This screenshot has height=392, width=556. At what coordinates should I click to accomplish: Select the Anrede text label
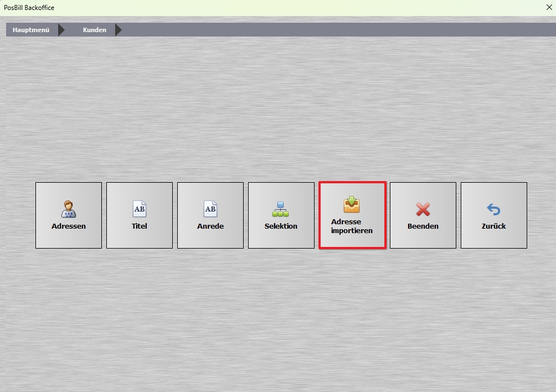click(x=210, y=226)
